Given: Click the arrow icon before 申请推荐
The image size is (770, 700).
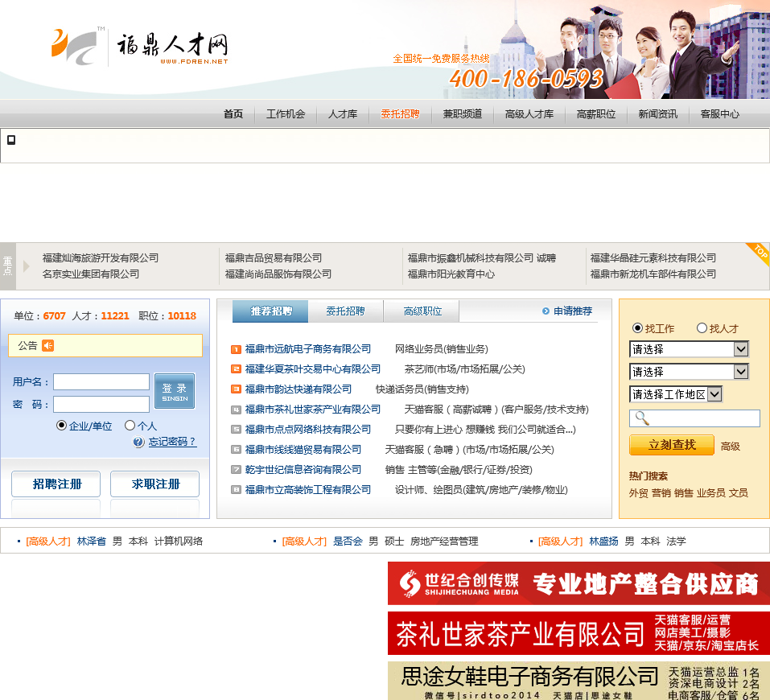Looking at the screenshot, I should tap(546, 311).
